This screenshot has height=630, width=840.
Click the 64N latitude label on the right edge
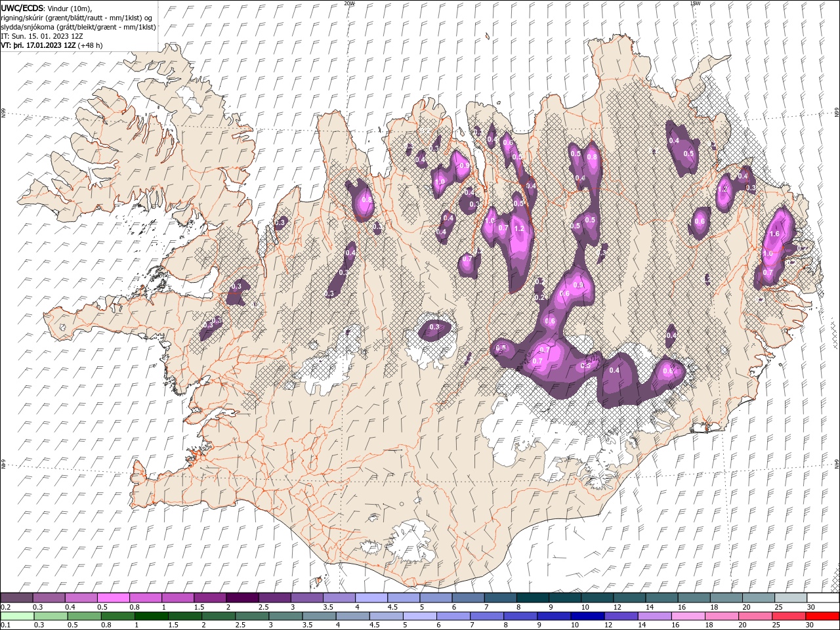point(837,463)
